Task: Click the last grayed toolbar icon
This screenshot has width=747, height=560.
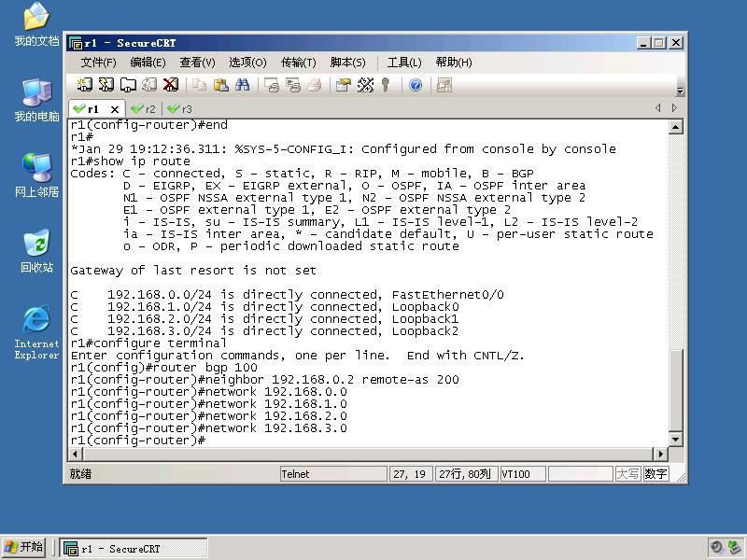Action: (x=444, y=85)
